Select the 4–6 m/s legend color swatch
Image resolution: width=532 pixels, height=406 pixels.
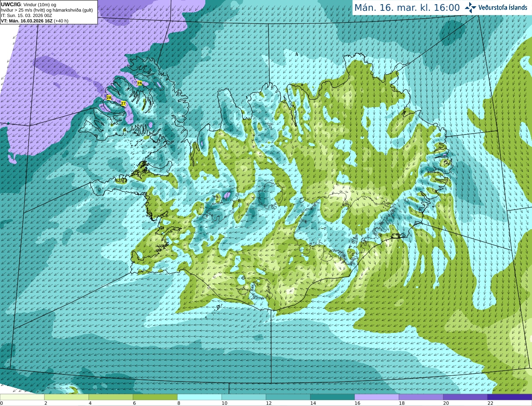point(111,397)
